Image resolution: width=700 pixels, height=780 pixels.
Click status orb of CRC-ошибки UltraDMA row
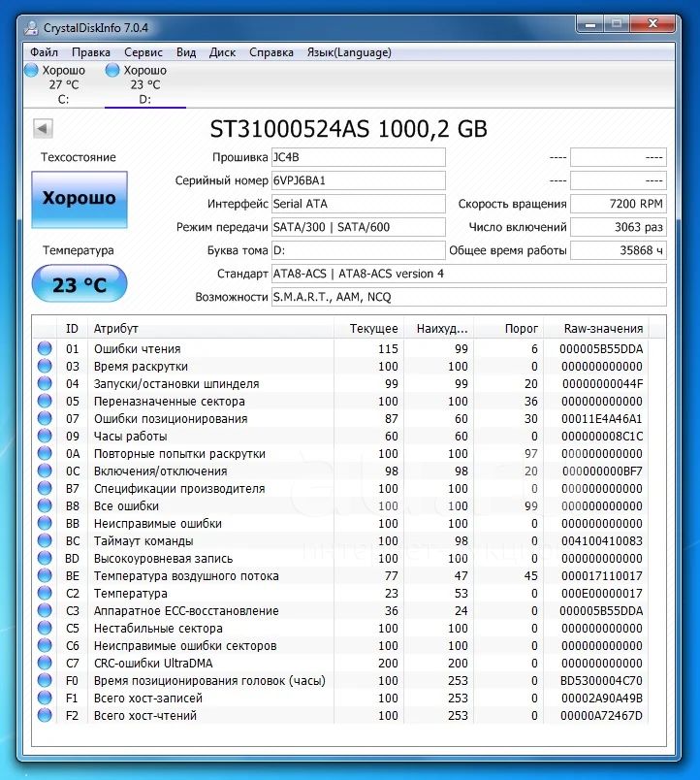point(45,662)
